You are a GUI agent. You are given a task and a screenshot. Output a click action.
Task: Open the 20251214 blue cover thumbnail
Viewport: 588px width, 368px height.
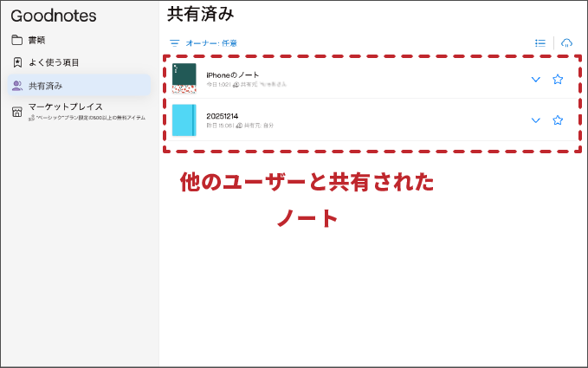coord(184,120)
